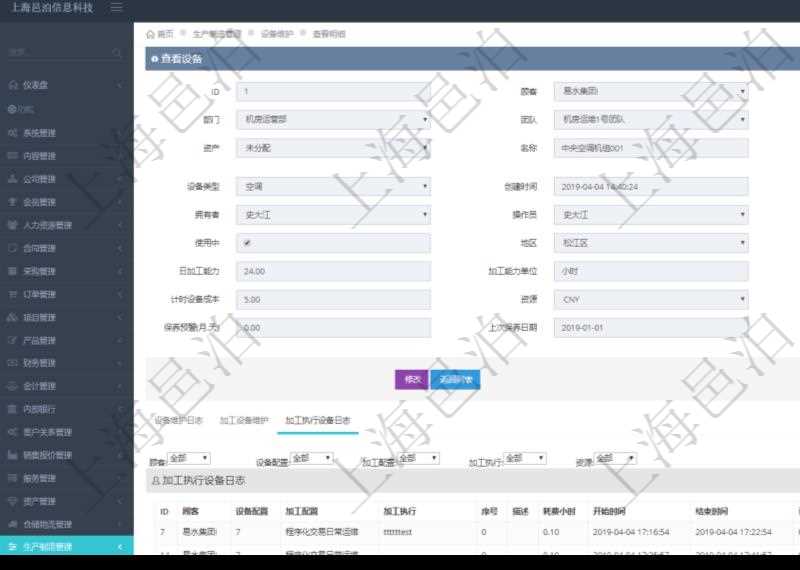Click the 产品管理 sidebar icon

(13, 340)
